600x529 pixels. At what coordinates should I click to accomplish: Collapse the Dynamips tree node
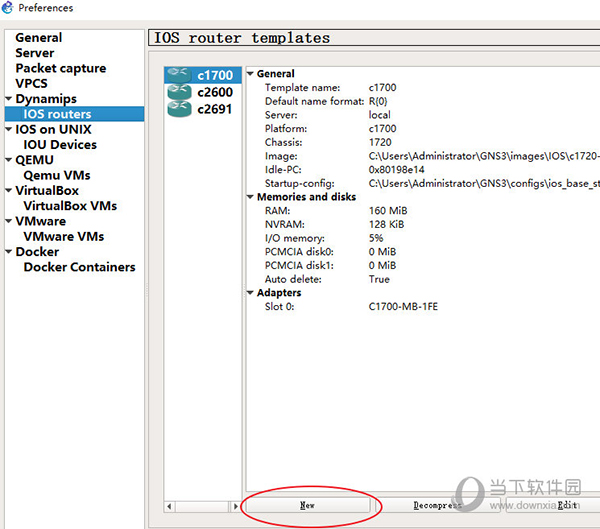pyautogui.click(x=8, y=99)
